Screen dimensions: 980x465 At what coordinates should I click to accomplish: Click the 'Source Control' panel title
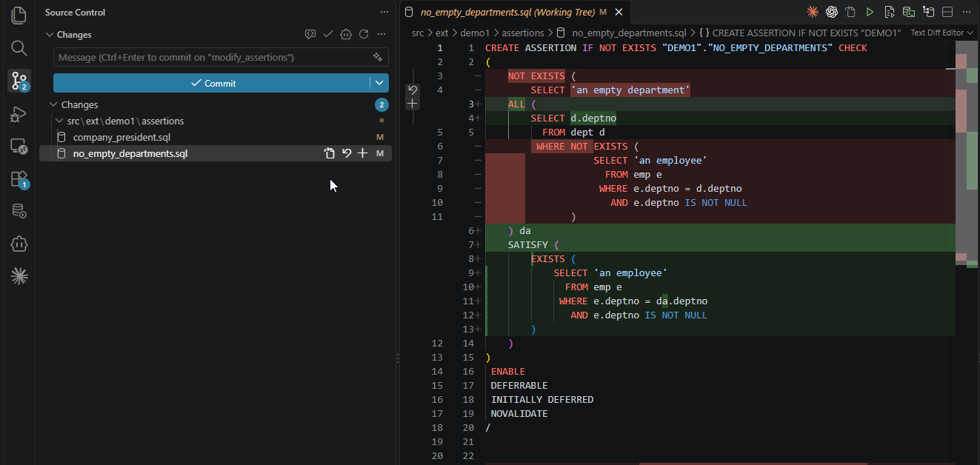coord(75,12)
